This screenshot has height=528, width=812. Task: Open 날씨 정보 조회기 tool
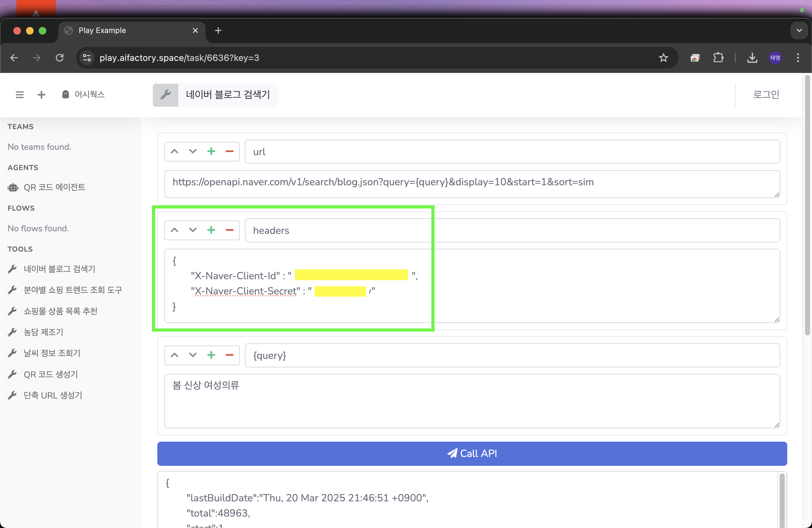(44, 353)
